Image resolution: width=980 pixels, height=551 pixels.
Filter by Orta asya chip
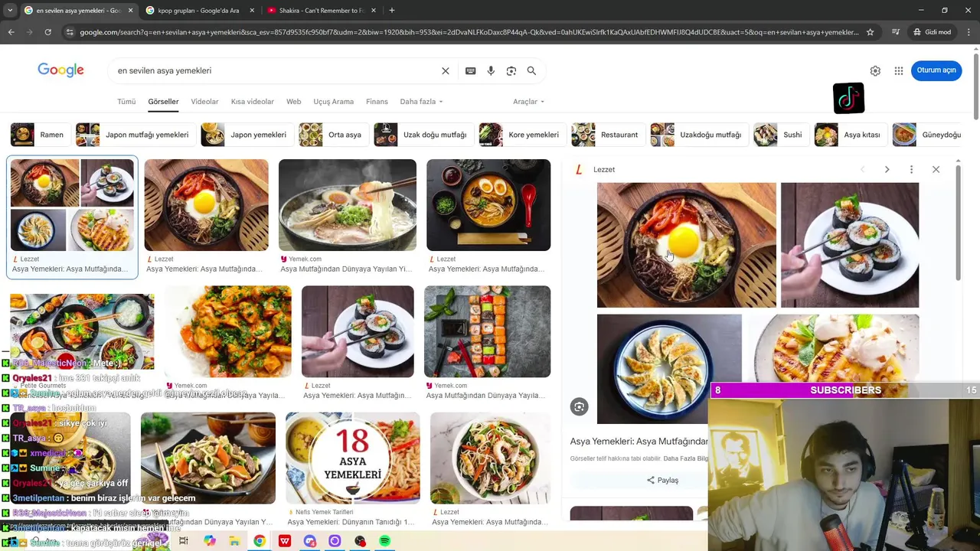click(333, 135)
